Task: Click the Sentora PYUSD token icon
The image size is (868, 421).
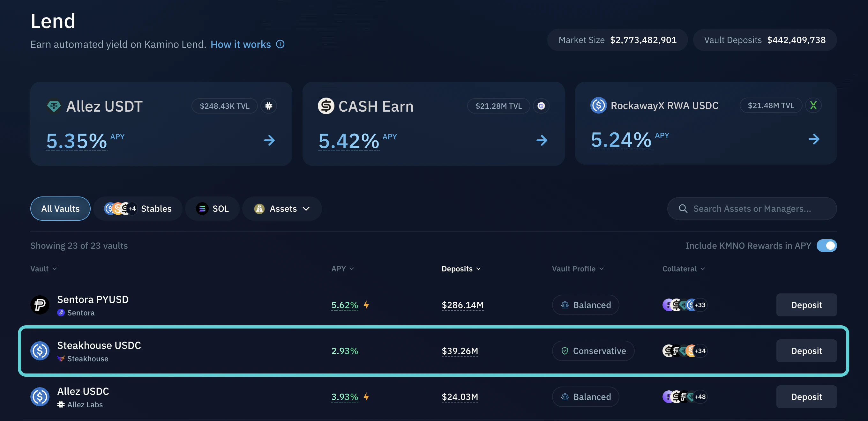Action: pos(40,305)
